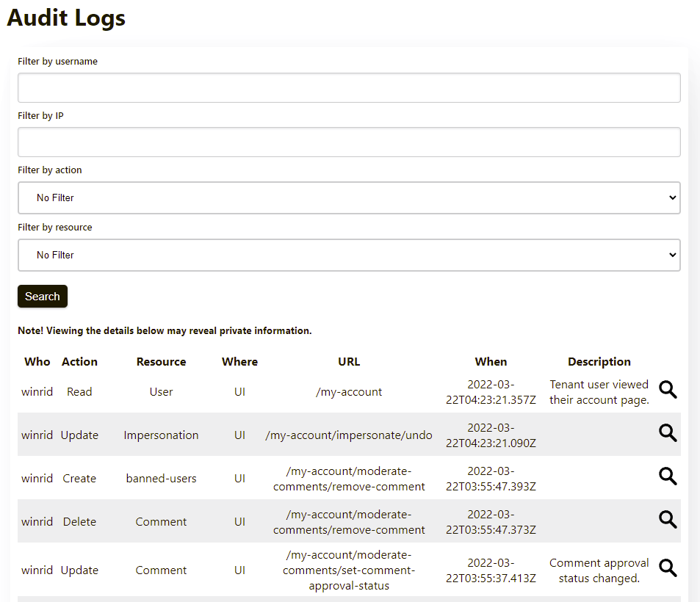Open details for the /my-account Read entry
The height and width of the screenshot is (602, 700).
tap(667, 391)
